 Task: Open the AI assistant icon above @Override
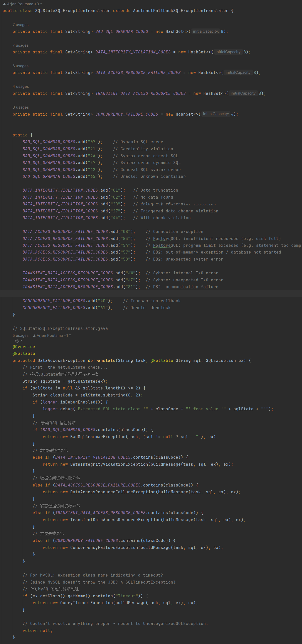pos(17,341)
